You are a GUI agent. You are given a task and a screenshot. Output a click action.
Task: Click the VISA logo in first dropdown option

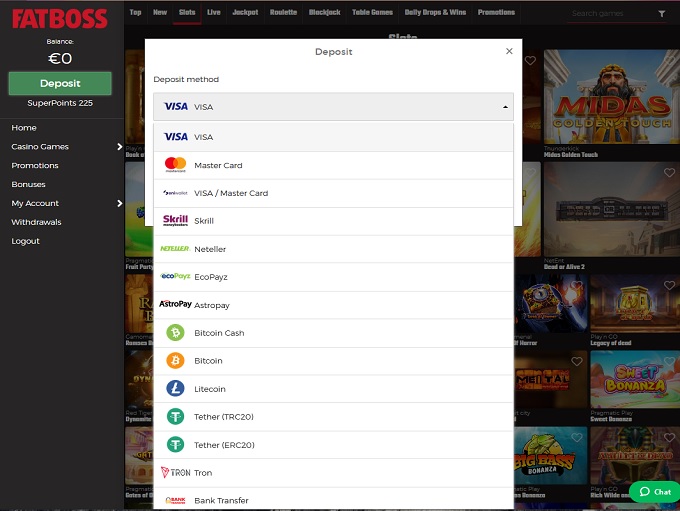pos(176,137)
